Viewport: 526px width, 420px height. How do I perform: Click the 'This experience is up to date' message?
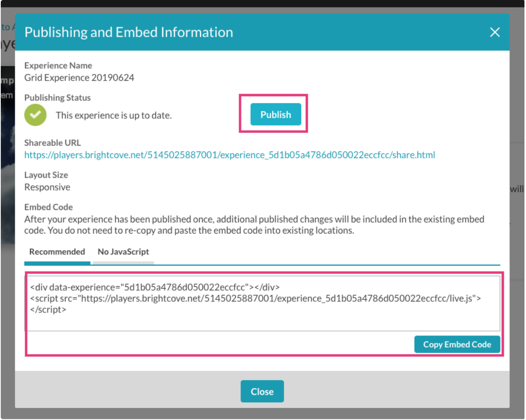(x=114, y=116)
